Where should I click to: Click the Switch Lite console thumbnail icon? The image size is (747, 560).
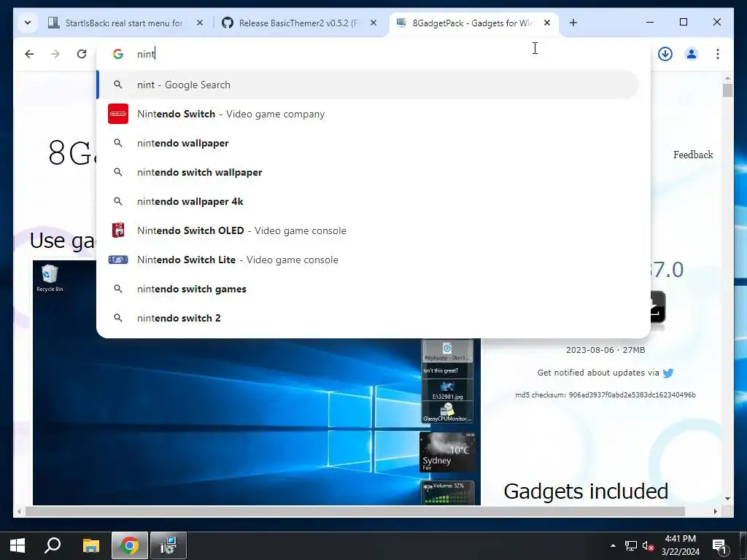[x=118, y=260]
